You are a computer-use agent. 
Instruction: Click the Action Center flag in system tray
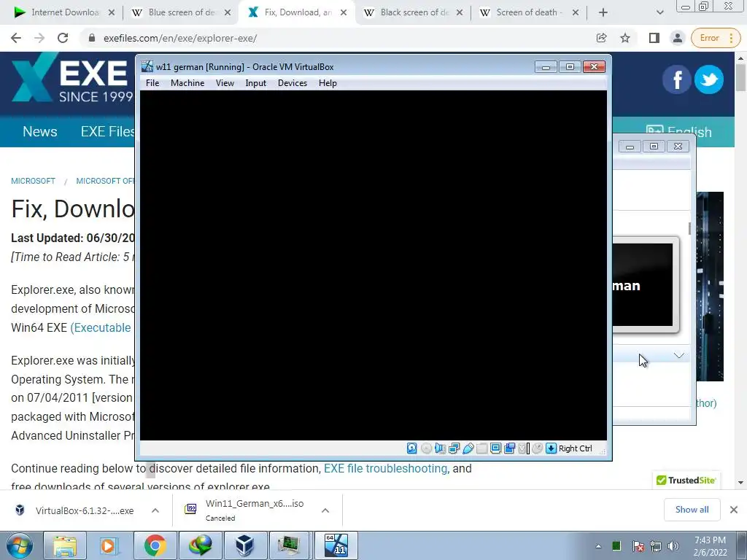point(638,546)
